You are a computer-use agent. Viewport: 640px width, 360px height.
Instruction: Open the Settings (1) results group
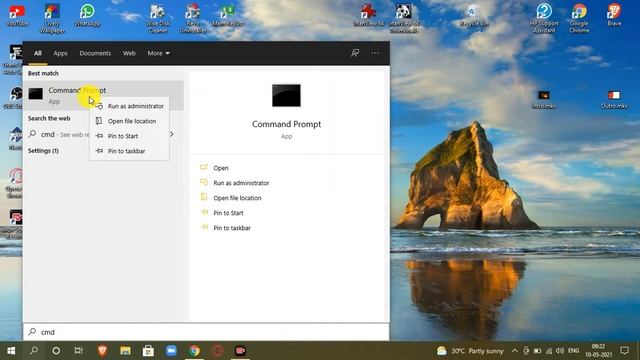[x=43, y=151]
